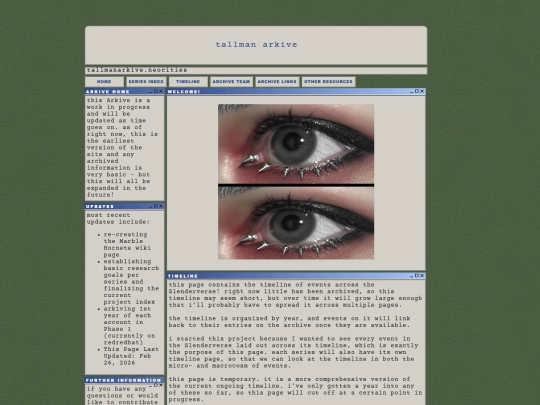
Task: Click 'most recent updates include:' text
Action: (118, 218)
